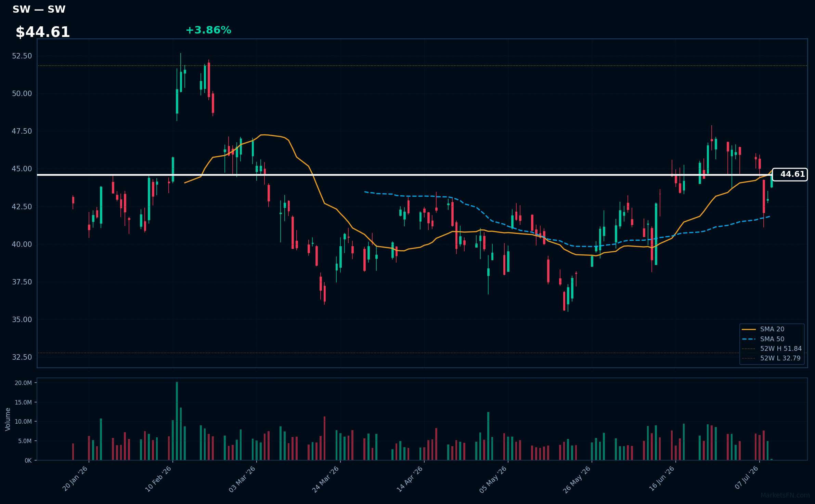Screen dimensions: 815x504
Task: Click the 37.50 price axis label
Action: [x=22, y=282]
